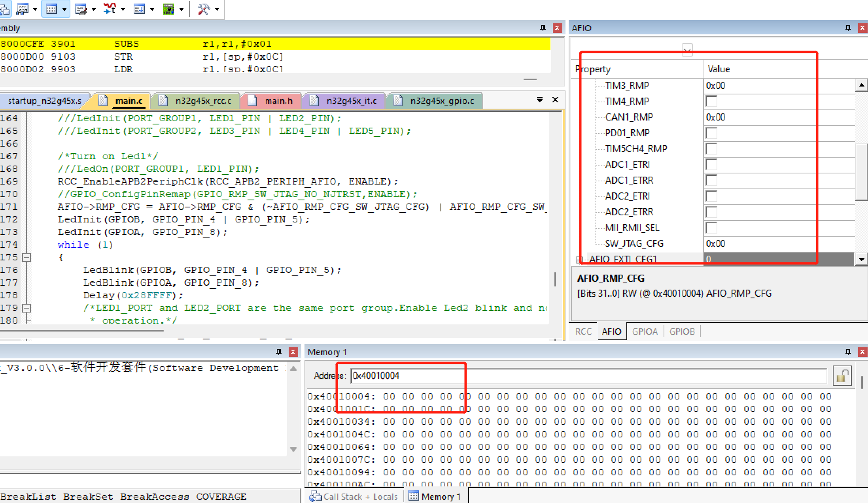Expand the AFIO_EXTI_CFG1 tree node
This screenshot has width=868, height=503.
pyautogui.click(x=579, y=260)
